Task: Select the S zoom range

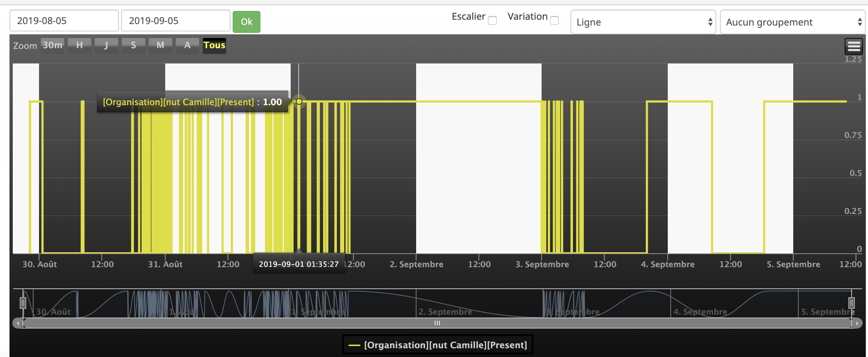Action: (x=133, y=45)
